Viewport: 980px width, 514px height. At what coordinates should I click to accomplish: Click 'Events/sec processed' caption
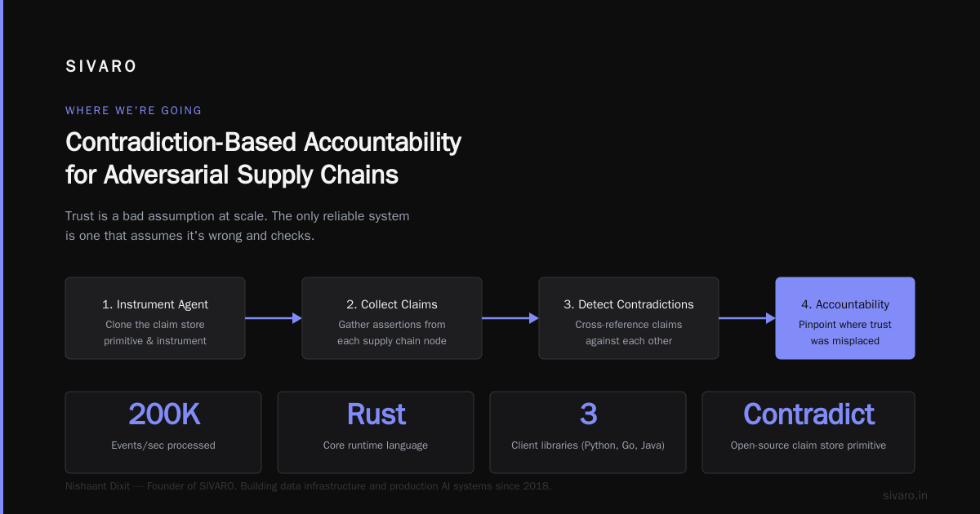[x=163, y=445]
